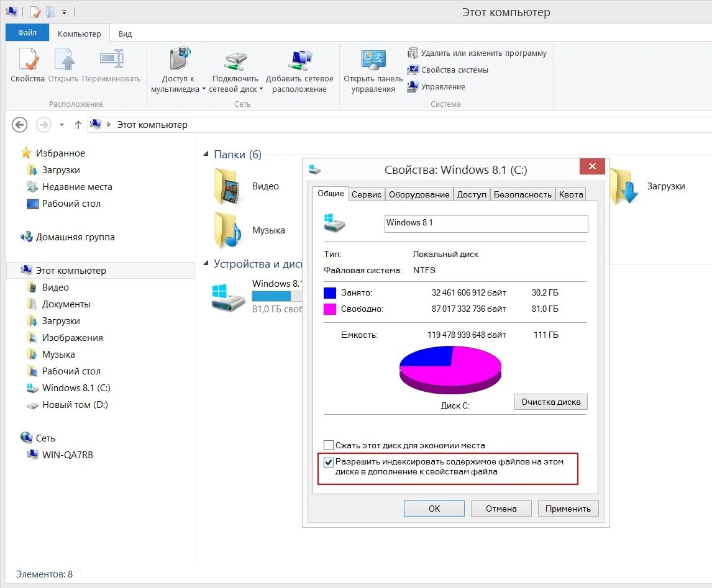Image resolution: width=712 pixels, height=588 pixels.
Task: Open quick access toolbar customize dropdown
Action: click(x=64, y=12)
